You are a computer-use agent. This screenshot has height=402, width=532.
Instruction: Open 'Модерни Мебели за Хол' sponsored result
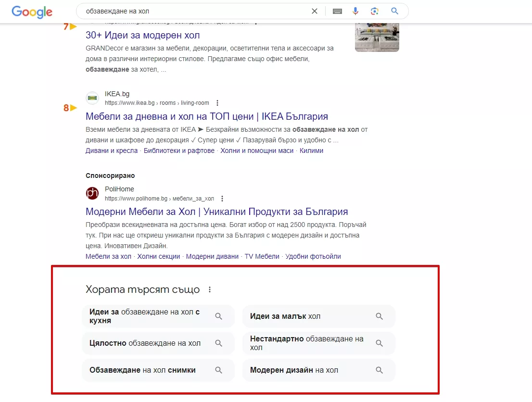217,212
